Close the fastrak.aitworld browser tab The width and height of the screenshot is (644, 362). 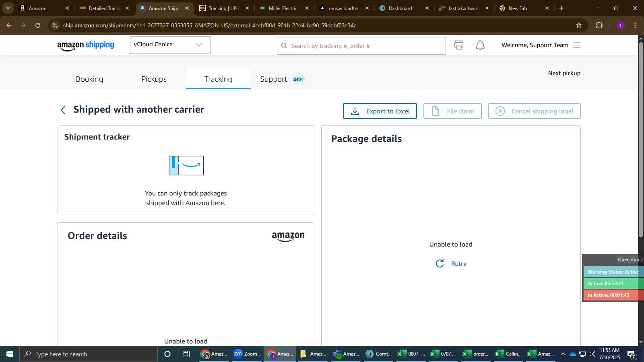pyautogui.click(x=487, y=8)
